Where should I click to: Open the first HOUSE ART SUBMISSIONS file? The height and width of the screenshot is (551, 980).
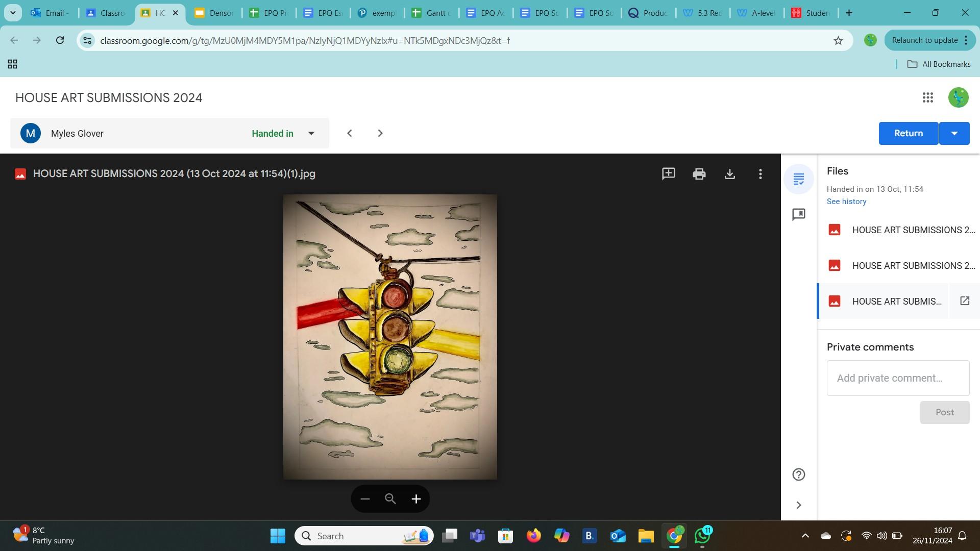[x=898, y=230]
